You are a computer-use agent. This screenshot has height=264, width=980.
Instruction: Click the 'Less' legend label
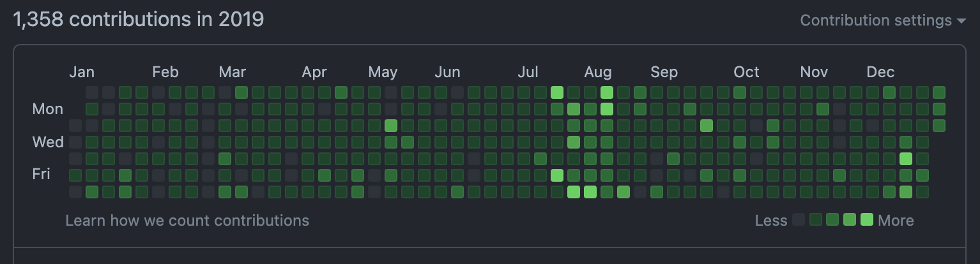[x=771, y=221]
